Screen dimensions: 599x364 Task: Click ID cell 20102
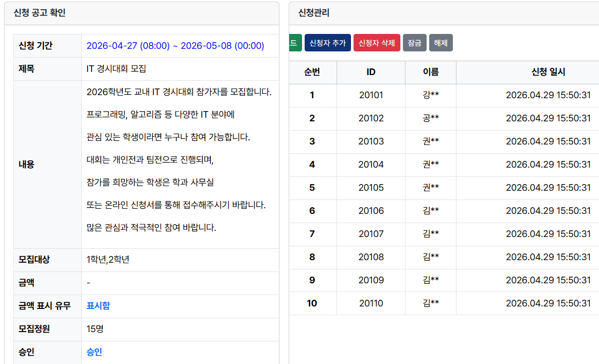(x=371, y=118)
